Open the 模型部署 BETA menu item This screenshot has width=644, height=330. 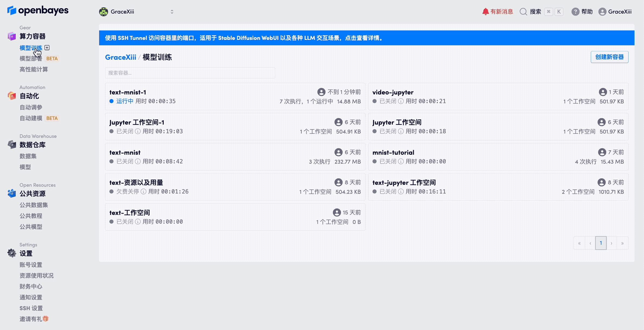(x=30, y=58)
